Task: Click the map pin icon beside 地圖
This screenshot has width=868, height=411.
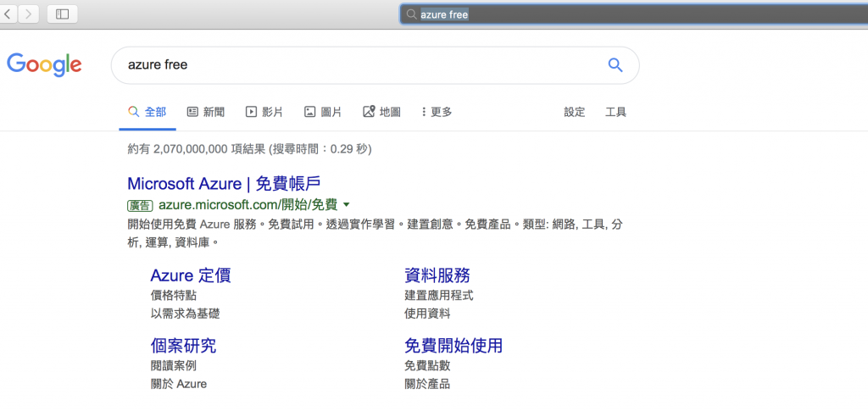Action: click(370, 111)
